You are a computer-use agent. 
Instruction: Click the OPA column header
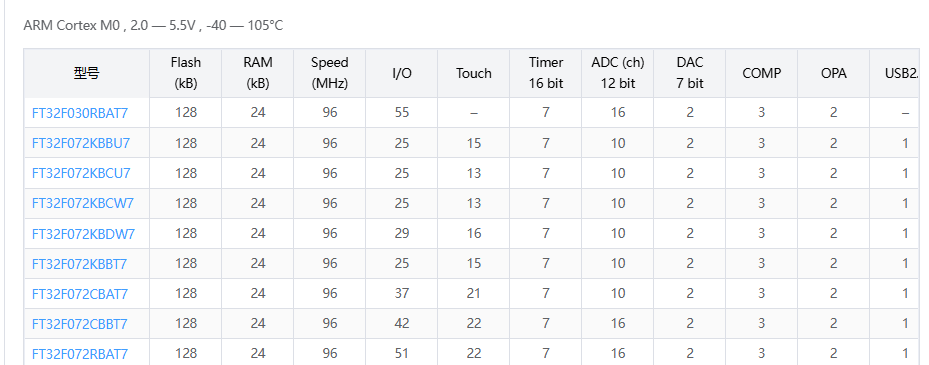coord(834,73)
